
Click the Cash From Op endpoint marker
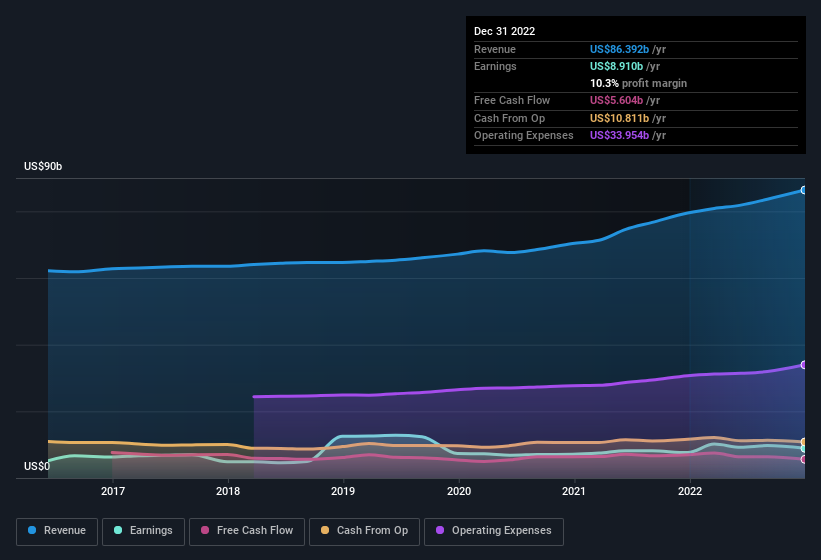804,442
